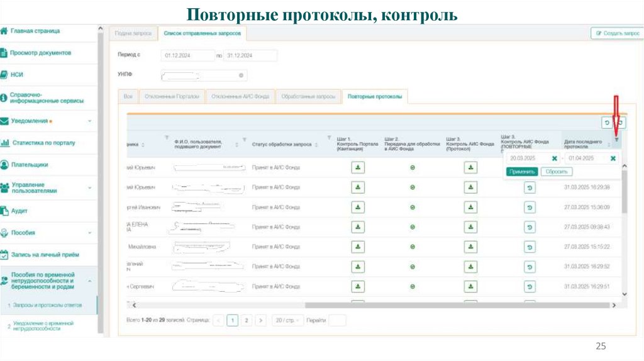This screenshot has width=644, height=361.
Task: Click the Аудит icon in sidebar
Action: [x=4, y=211]
